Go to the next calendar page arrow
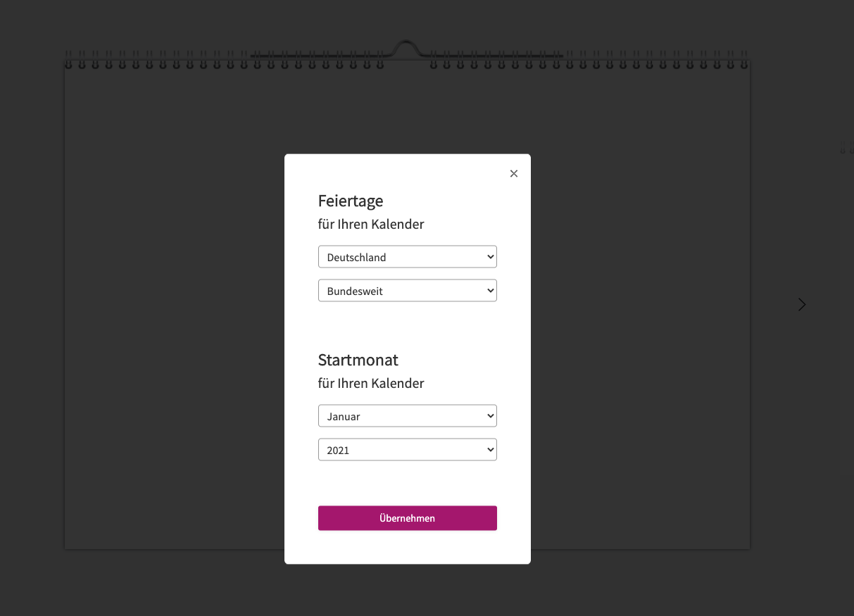 802,305
